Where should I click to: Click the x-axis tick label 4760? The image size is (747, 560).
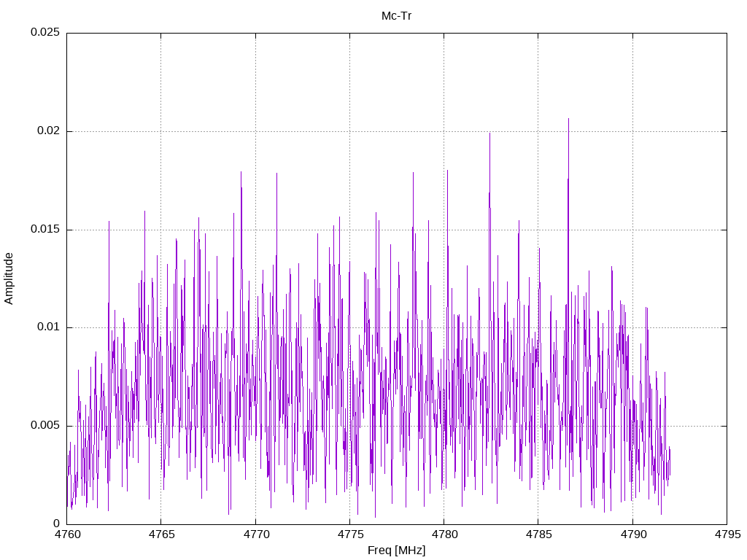(x=67, y=534)
